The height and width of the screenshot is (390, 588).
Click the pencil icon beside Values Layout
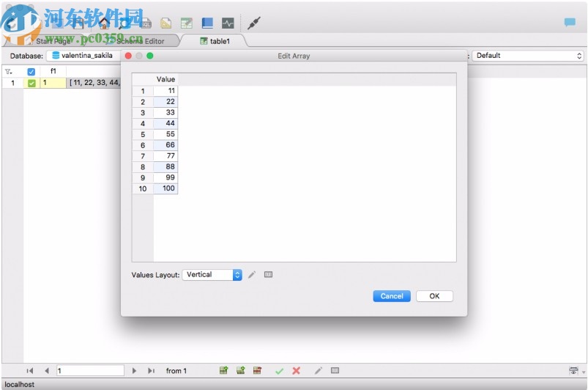point(252,275)
